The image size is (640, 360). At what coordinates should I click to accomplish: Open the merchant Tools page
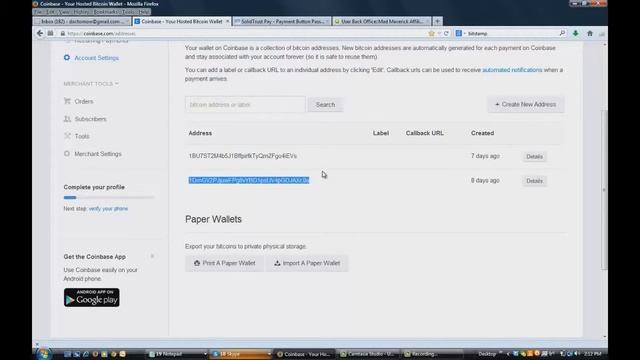pos(82,136)
